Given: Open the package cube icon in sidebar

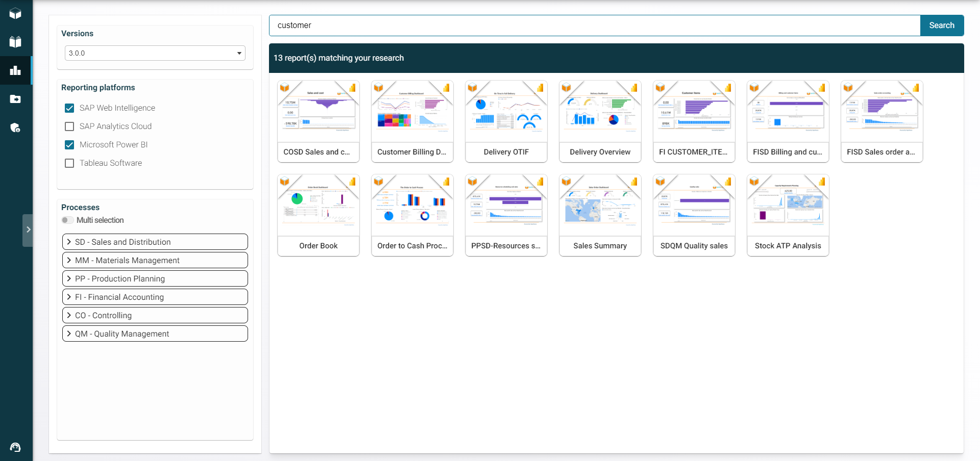Looking at the screenshot, I should (x=16, y=14).
